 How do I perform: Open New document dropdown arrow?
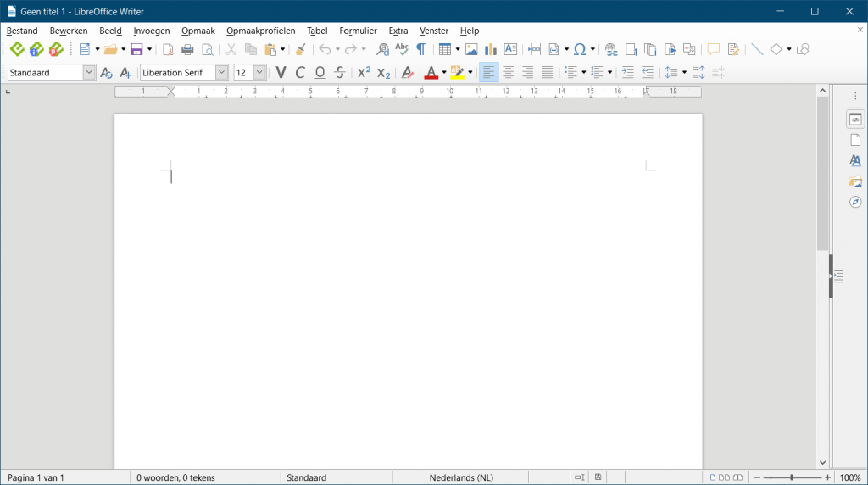97,50
